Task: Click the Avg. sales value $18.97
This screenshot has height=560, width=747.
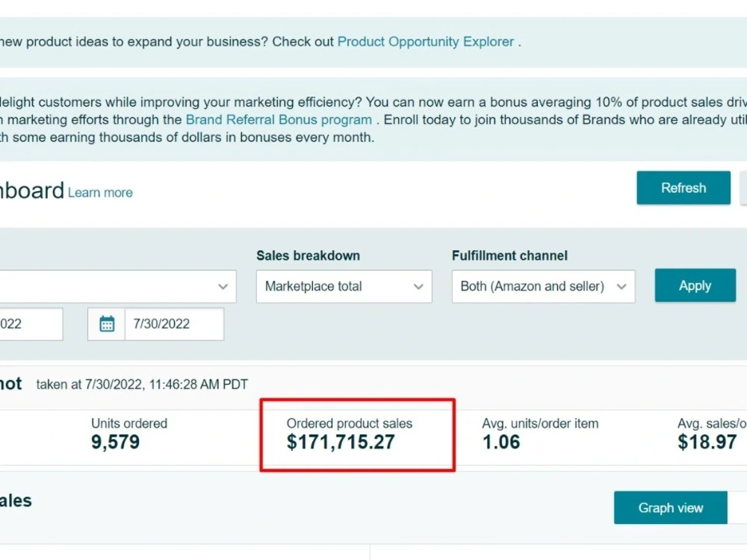Action: (707, 442)
